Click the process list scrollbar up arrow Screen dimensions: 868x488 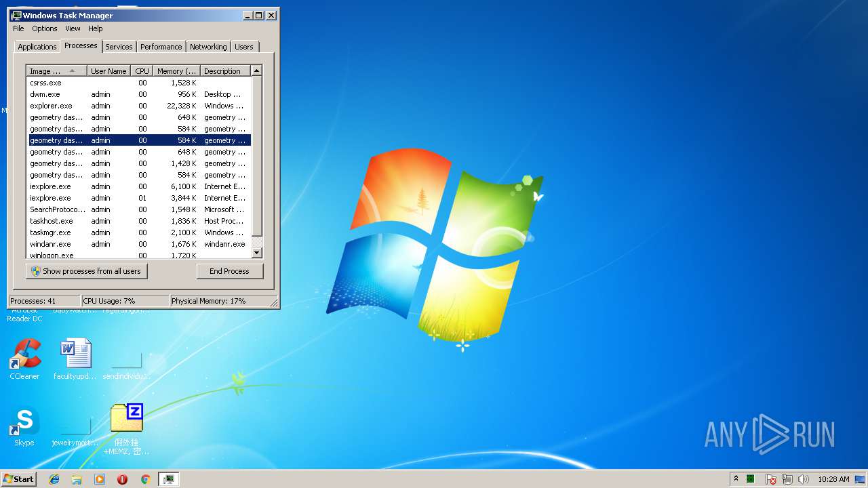click(256, 70)
